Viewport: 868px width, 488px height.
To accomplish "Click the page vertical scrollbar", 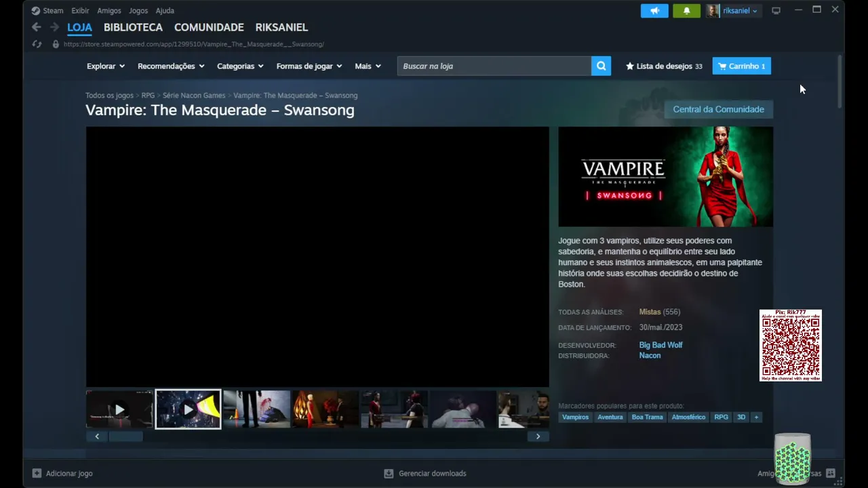I will pos(840,81).
